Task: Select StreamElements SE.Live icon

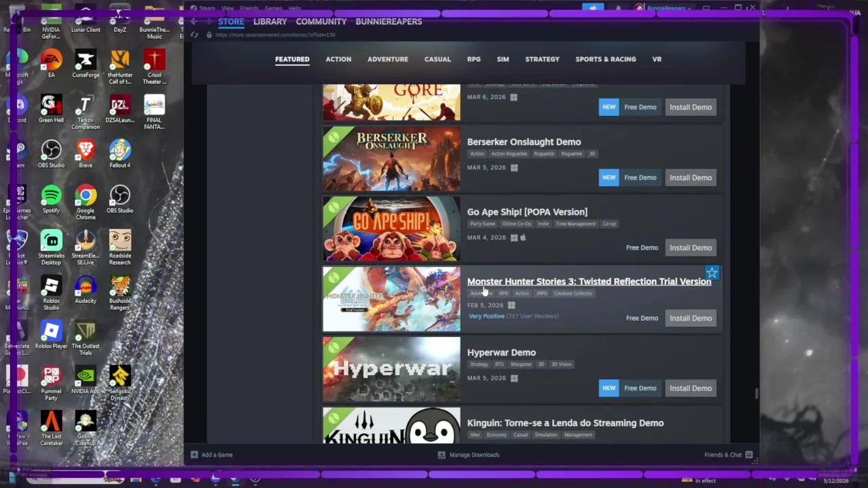Action: point(85,248)
